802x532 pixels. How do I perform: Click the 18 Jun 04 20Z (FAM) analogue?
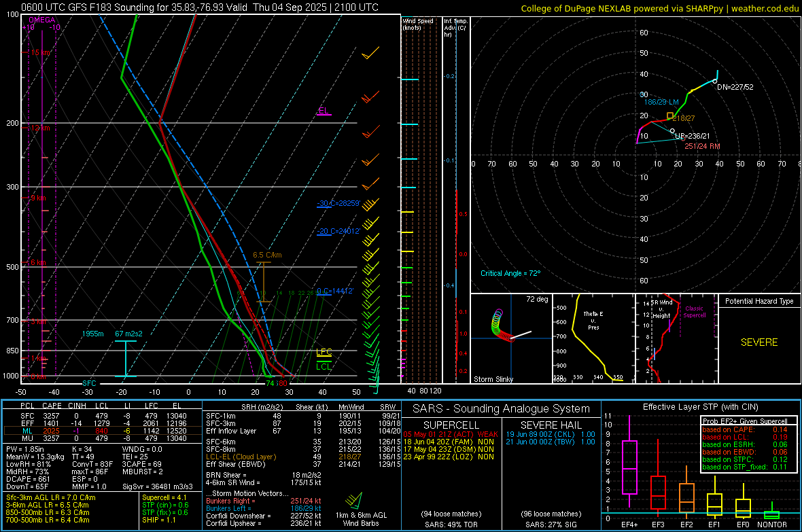(x=449, y=442)
